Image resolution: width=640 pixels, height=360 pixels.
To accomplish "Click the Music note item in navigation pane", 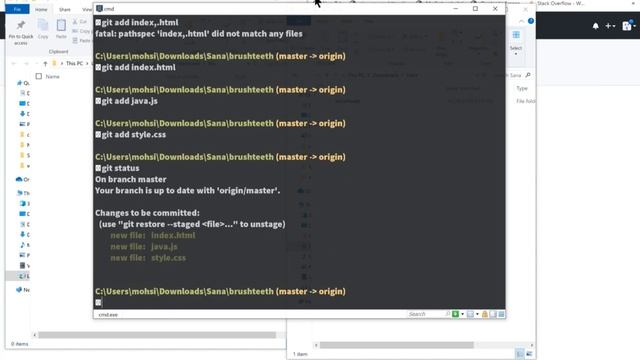I will coord(23,245).
